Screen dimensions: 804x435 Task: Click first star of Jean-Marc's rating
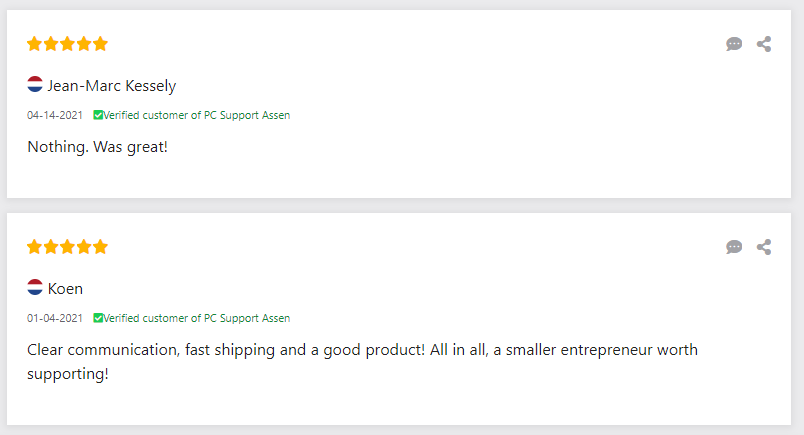pos(35,44)
